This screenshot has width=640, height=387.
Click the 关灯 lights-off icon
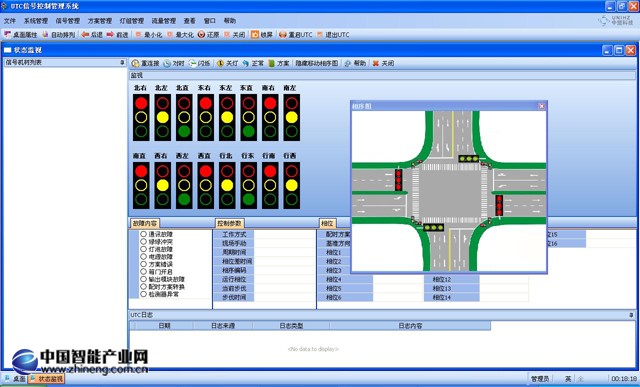pyautogui.click(x=220, y=63)
